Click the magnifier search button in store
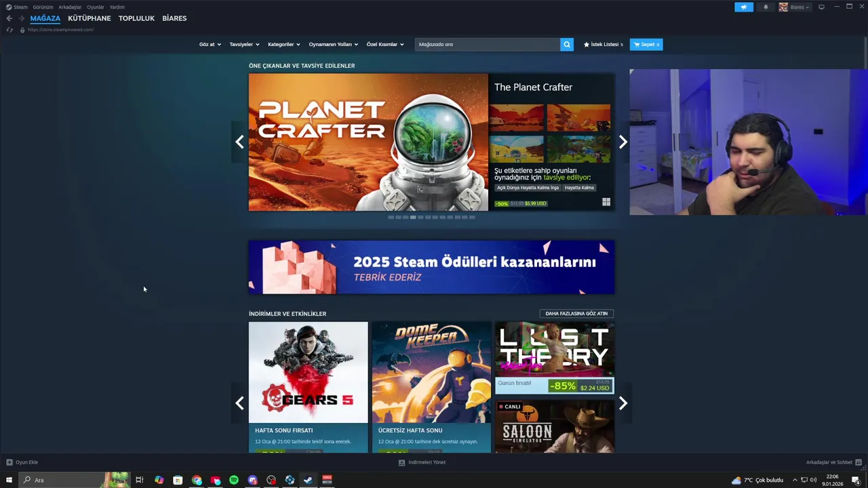This screenshot has width=868, height=488. [567, 44]
